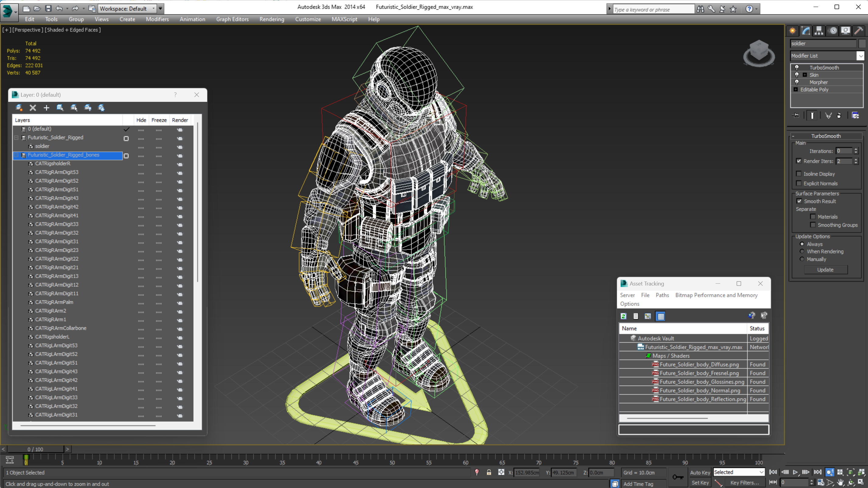Toggle the Smooth Result checkbox

pyautogui.click(x=799, y=201)
